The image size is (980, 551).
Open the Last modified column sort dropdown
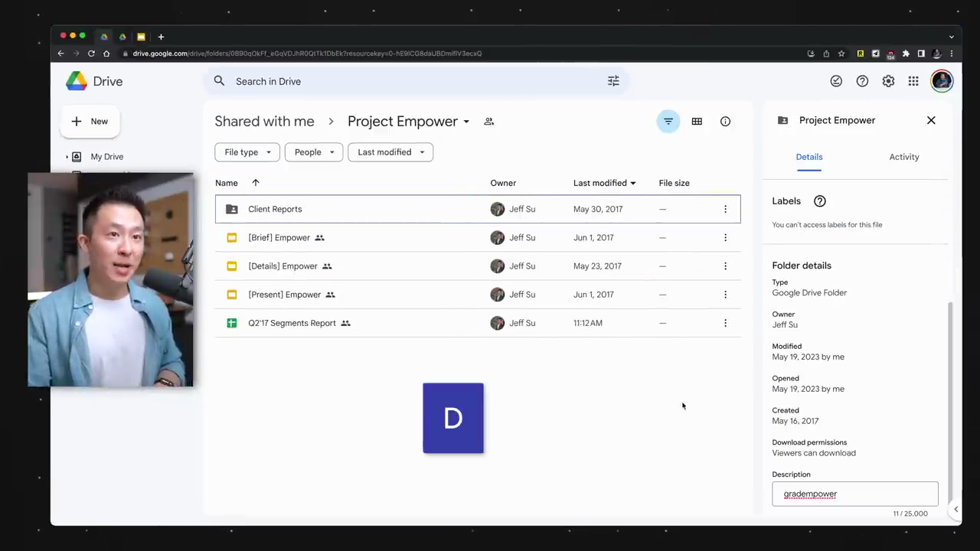tap(632, 184)
